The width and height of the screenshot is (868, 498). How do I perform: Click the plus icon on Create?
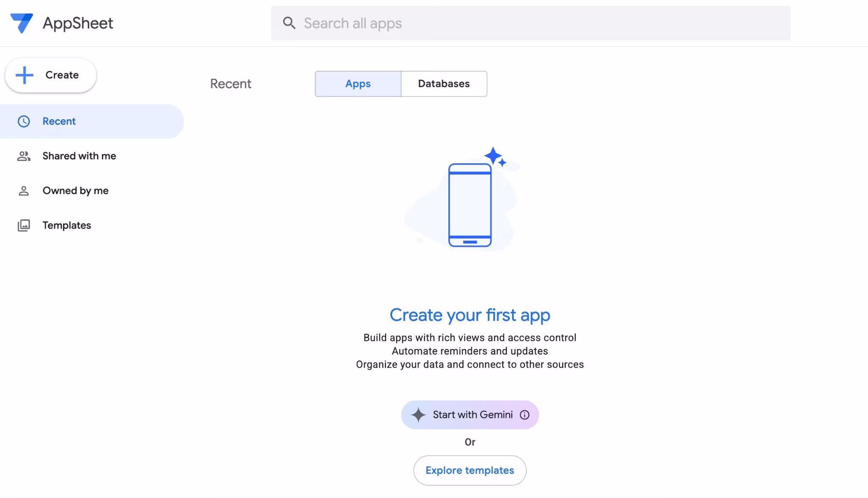(25, 75)
